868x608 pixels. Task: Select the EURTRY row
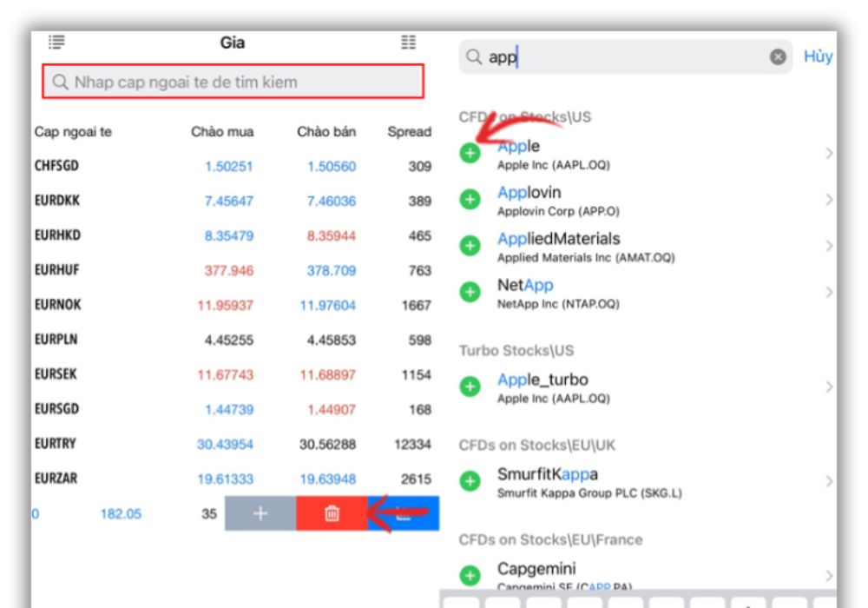pyautogui.click(x=233, y=444)
